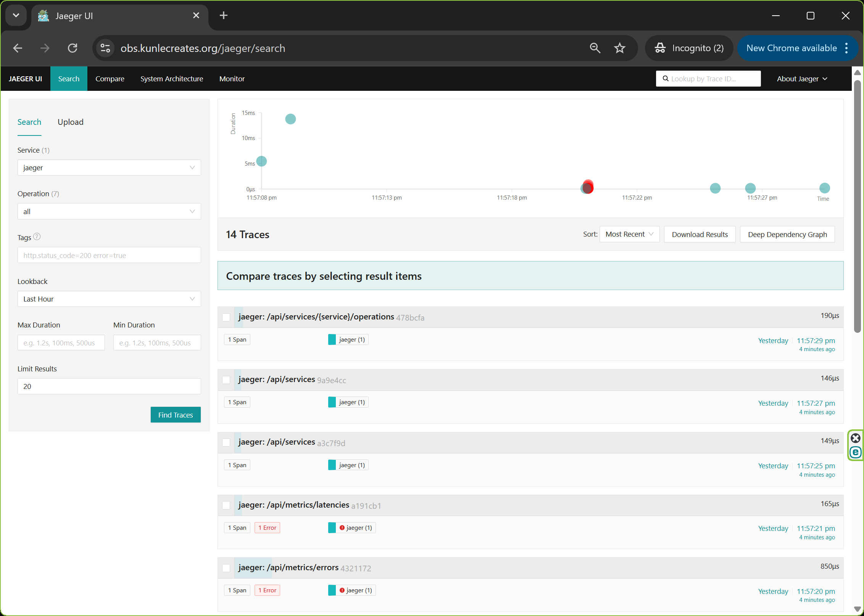Open the tab search dropdown arrow
The width and height of the screenshot is (864, 616).
16,15
